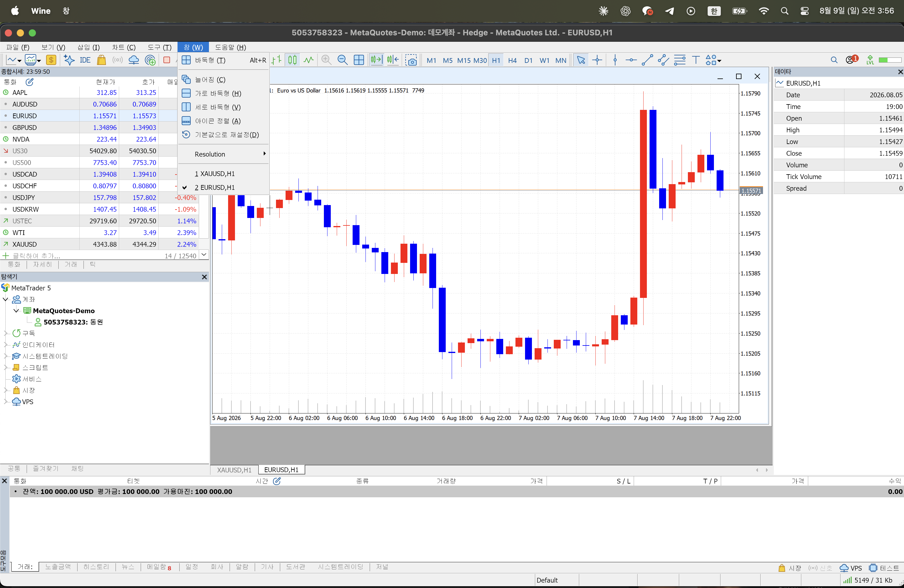Click the 시장 status bar button
The width and height of the screenshot is (904, 588).
(790, 568)
